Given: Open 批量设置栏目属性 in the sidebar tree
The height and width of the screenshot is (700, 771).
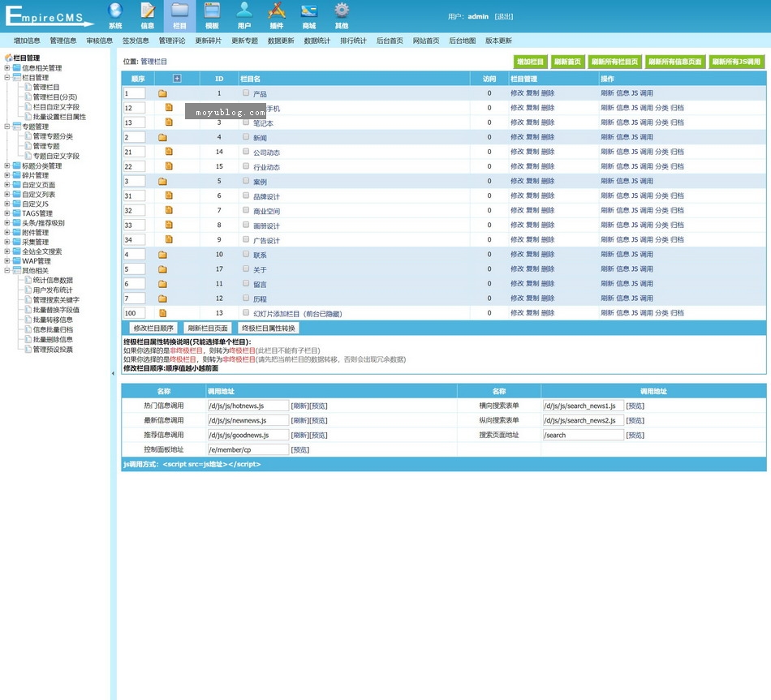Looking at the screenshot, I should (59, 117).
